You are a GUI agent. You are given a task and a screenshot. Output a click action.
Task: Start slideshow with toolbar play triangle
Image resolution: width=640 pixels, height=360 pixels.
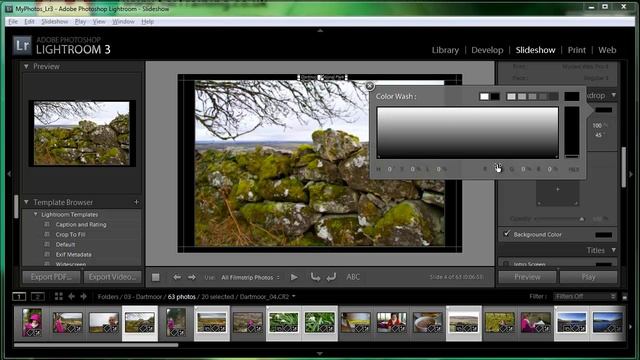click(x=294, y=277)
